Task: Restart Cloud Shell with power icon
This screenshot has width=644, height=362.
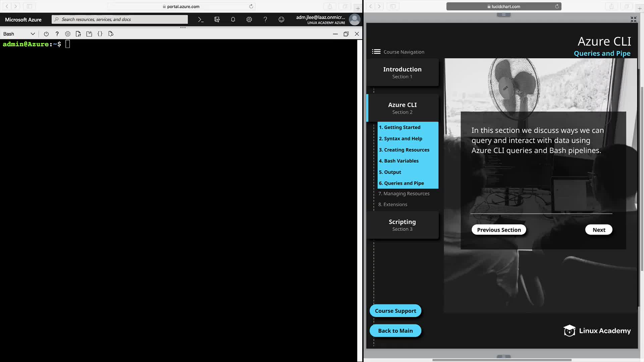Action: 46,34
